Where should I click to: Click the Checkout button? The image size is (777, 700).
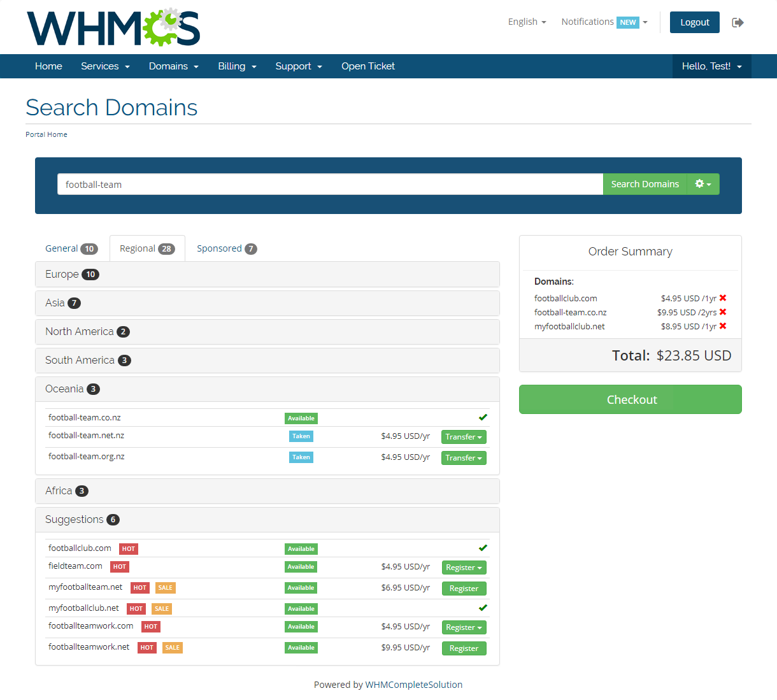point(630,399)
